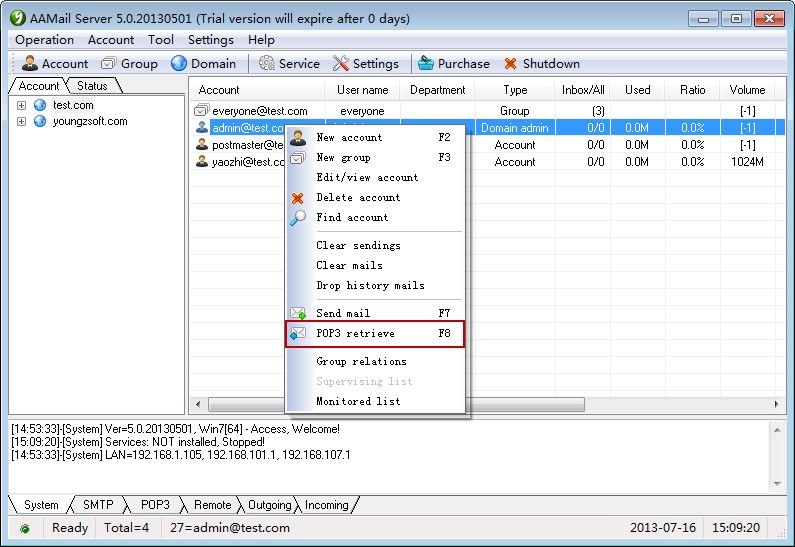Click the Send mail envelope icon
The height and width of the screenshot is (547, 795).
point(298,313)
